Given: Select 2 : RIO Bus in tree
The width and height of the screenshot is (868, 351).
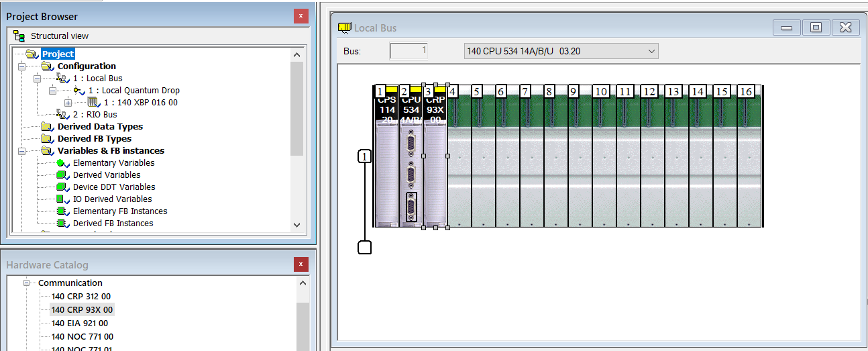Looking at the screenshot, I should pos(95,115).
